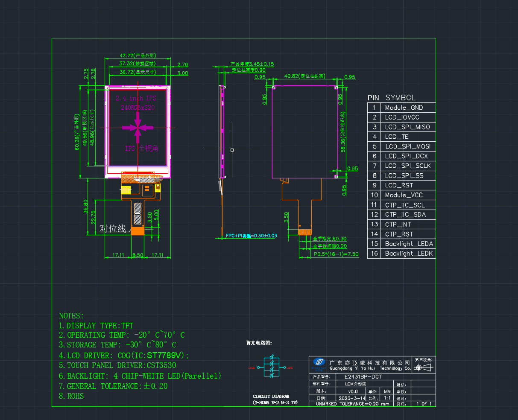The width and height of the screenshot is (518, 420).
Task: Click the SYMBOL column header text
Action: 401,97
